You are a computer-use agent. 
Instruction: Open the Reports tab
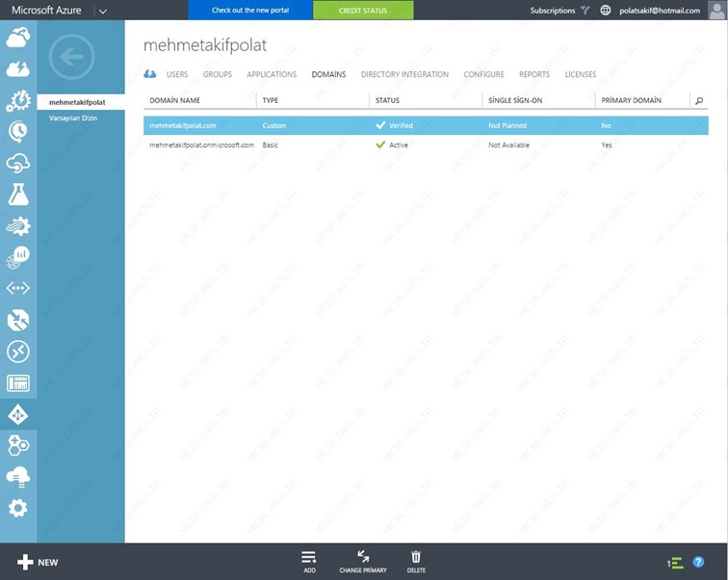[x=534, y=74]
